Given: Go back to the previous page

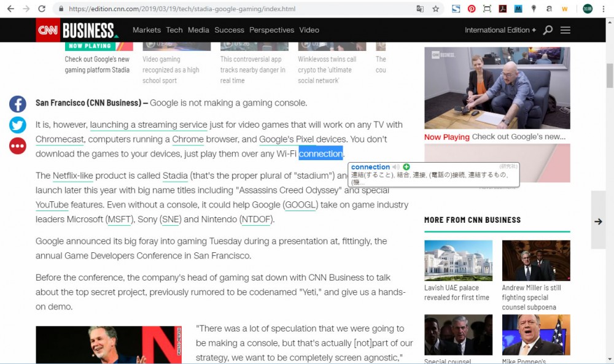Looking at the screenshot, I should (10, 9).
